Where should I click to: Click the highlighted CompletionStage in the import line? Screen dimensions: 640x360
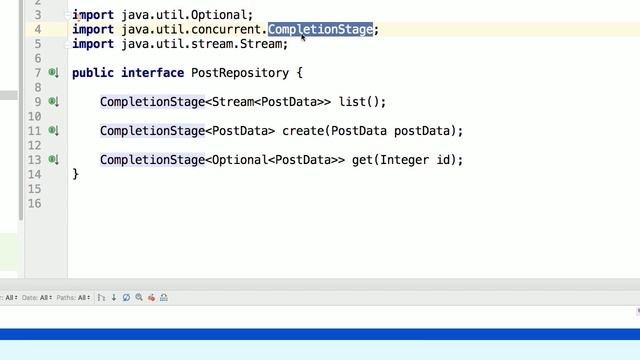pyautogui.click(x=320, y=29)
